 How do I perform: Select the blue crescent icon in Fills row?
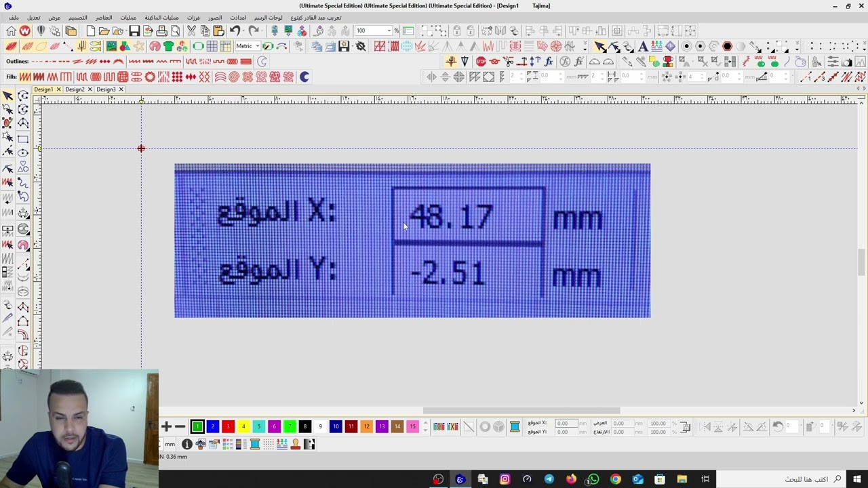(304, 77)
